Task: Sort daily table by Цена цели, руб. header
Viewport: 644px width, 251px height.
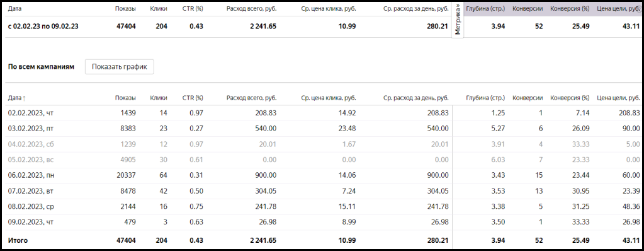Action: (618, 98)
